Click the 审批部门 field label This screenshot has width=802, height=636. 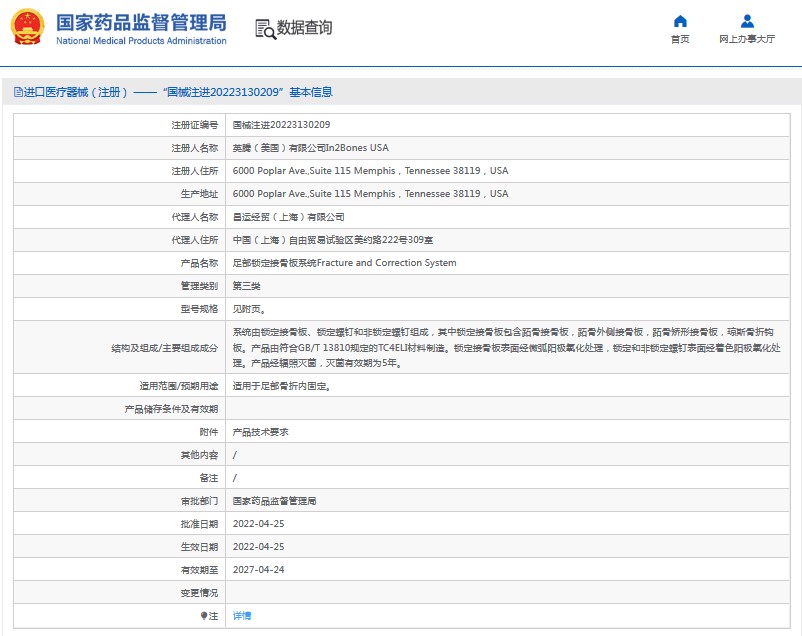(x=199, y=501)
